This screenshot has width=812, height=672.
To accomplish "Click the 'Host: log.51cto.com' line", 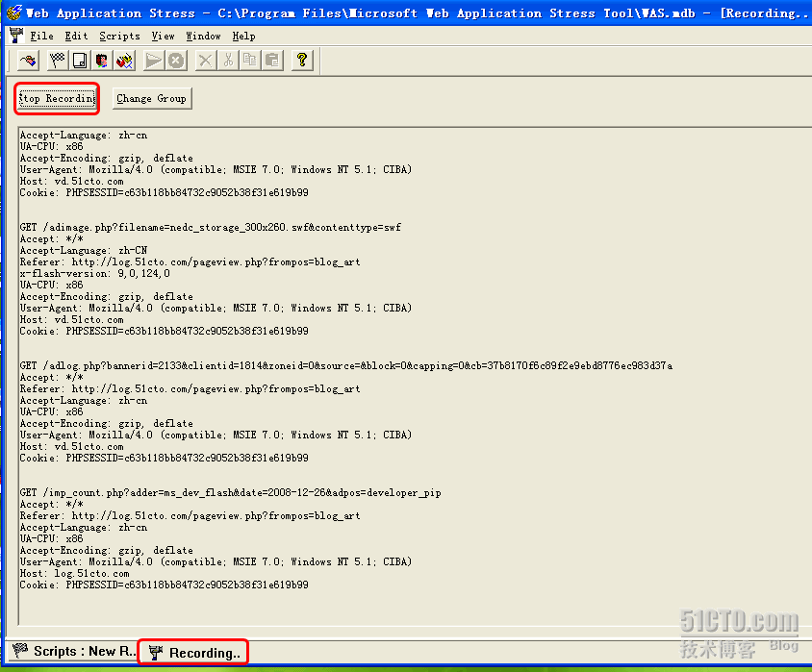I will 75,573.
